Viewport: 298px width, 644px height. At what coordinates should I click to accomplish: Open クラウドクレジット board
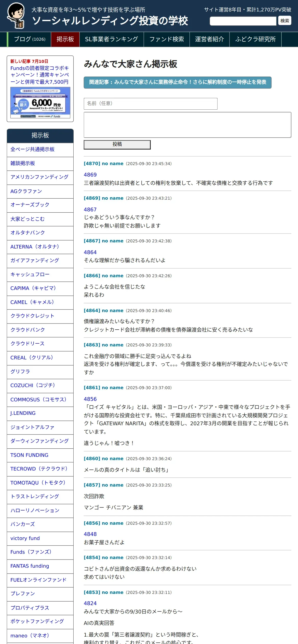point(40,316)
